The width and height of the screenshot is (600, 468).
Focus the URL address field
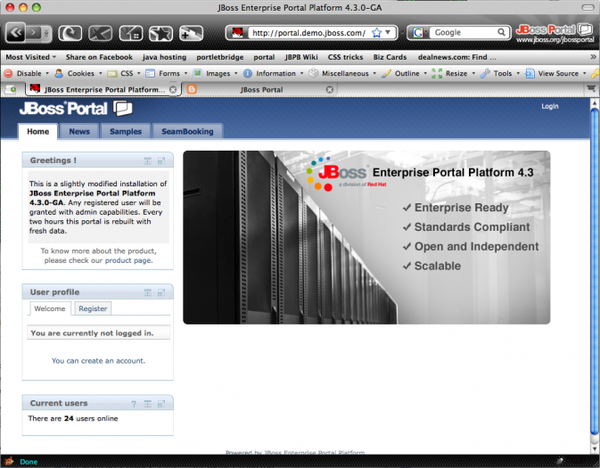click(x=309, y=33)
